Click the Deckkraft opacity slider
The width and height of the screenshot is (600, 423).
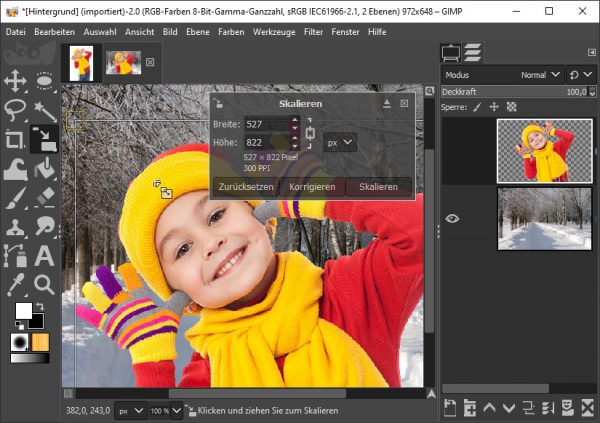(510, 91)
